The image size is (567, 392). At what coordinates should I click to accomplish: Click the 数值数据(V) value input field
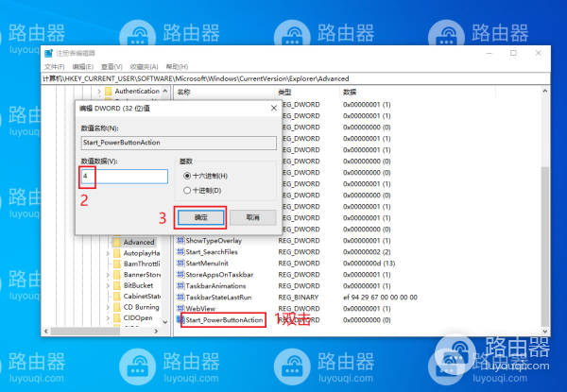coord(125,177)
